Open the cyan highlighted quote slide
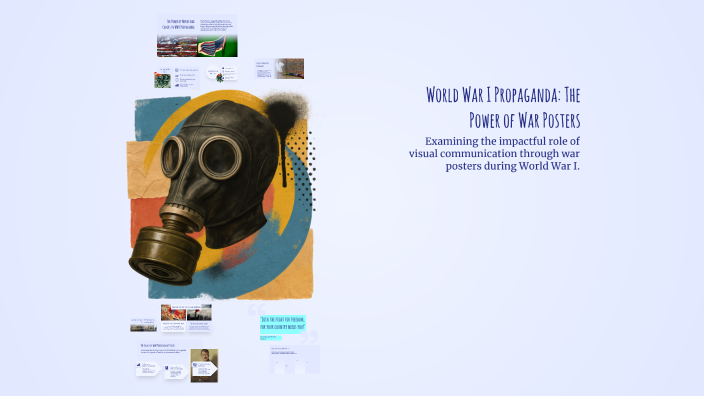This screenshot has width=704, height=396. pyautogui.click(x=283, y=326)
